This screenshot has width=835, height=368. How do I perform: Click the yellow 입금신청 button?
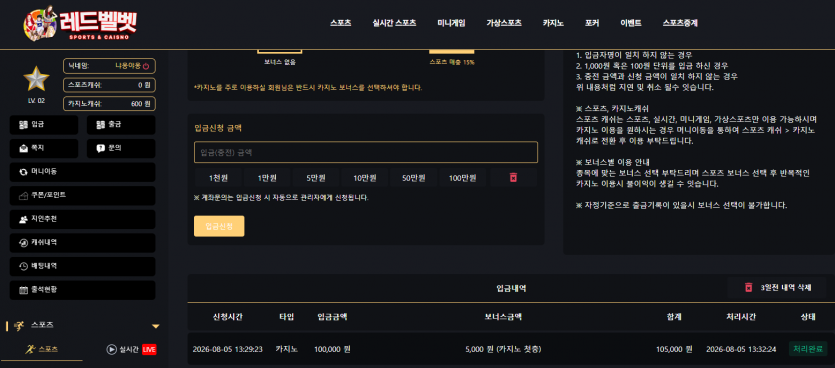click(219, 226)
